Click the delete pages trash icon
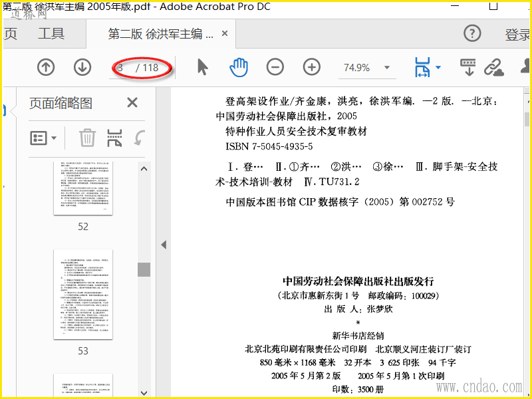Image resolution: width=532 pixels, height=399 pixels. click(x=87, y=138)
